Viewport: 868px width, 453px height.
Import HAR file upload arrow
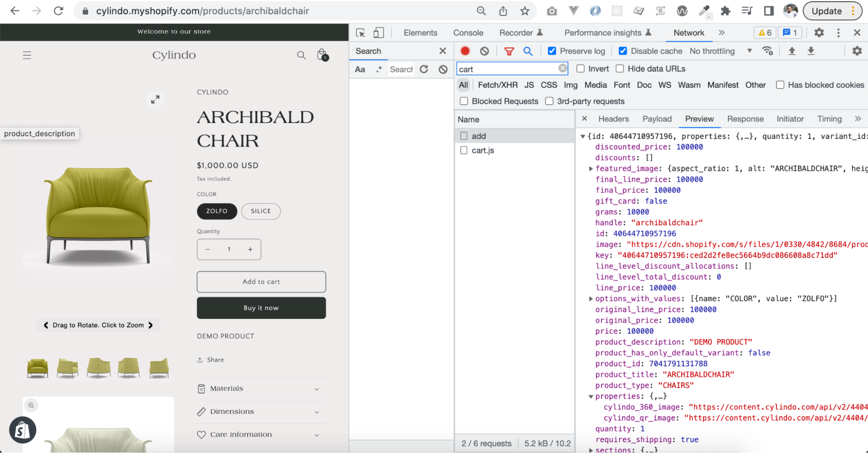point(792,51)
